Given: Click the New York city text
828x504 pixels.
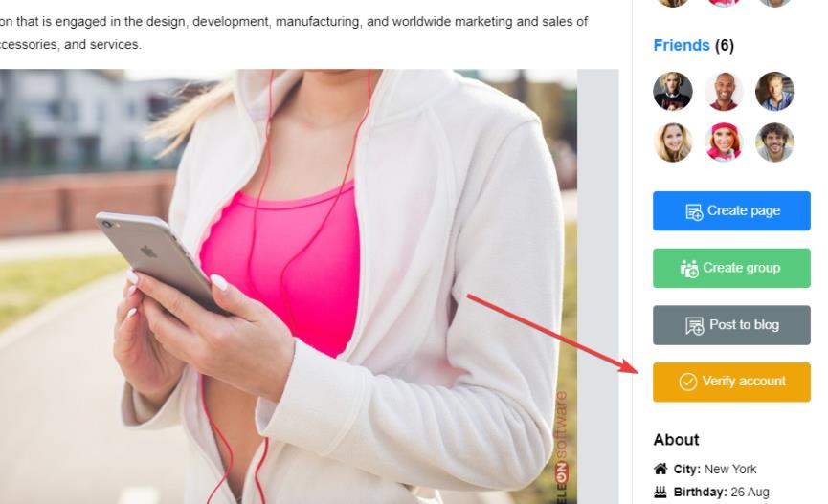Looking at the screenshot, I should [x=730, y=470].
